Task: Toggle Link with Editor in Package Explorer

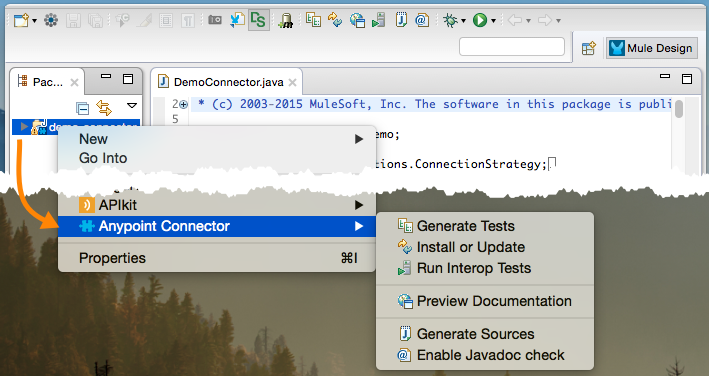Action: pos(104,108)
